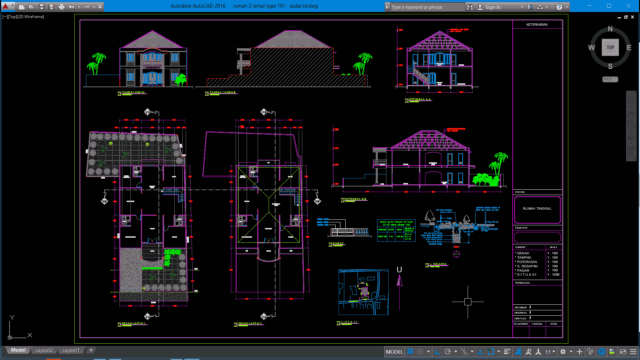The image size is (640, 360).
Task: Restore the drawing window
Action: pos(626,17)
